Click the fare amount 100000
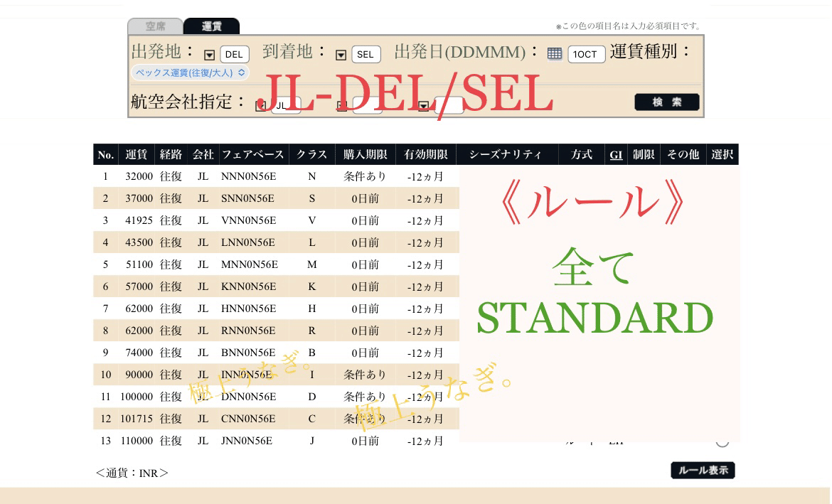The image size is (832, 504). pyautogui.click(x=137, y=396)
